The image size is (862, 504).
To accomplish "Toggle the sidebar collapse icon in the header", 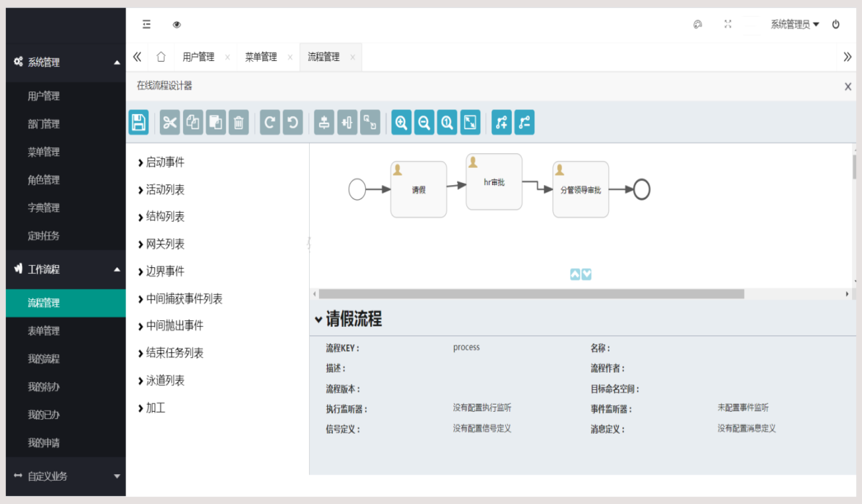I will tap(147, 25).
